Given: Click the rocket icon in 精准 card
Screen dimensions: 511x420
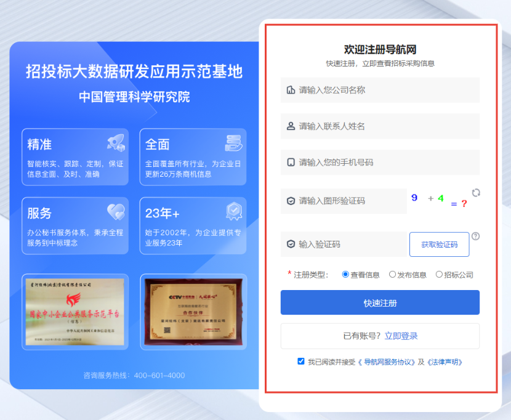Looking at the screenshot, I should [x=115, y=143].
